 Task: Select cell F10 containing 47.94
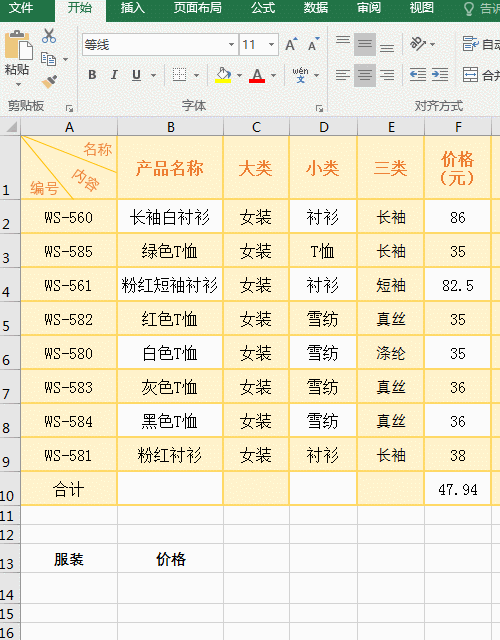pyautogui.click(x=458, y=489)
